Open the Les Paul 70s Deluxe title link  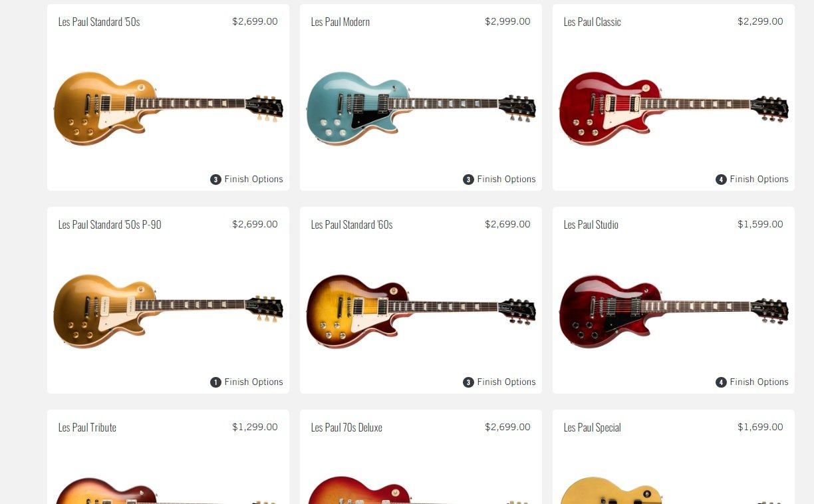346,428
